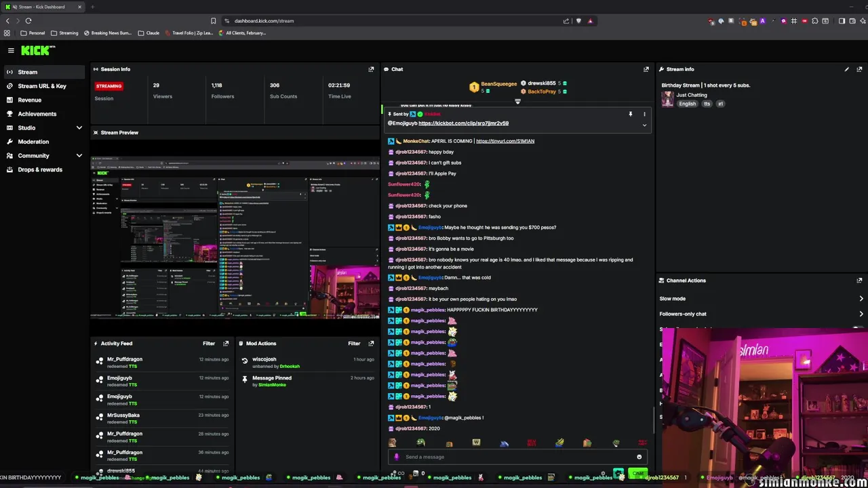Open Slow mode channel action
Screen dimensions: 868x488
pyautogui.click(x=762, y=298)
